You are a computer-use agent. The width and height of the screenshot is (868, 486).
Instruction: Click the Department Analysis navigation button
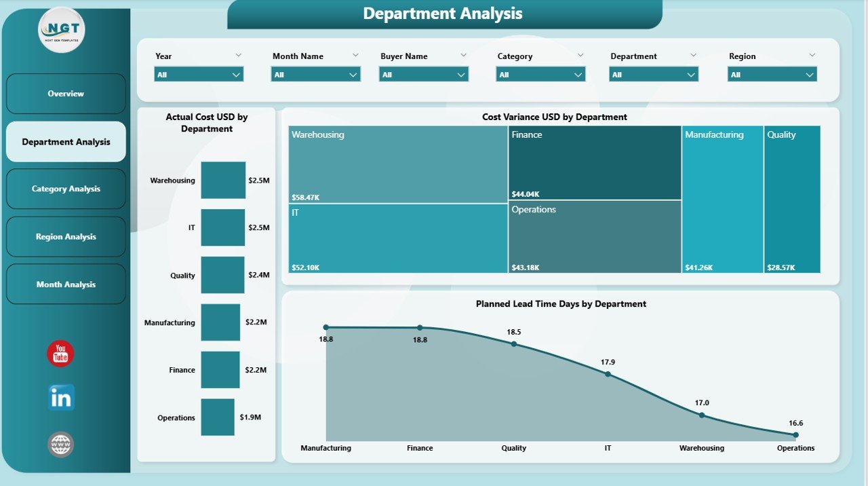point(65,141)
